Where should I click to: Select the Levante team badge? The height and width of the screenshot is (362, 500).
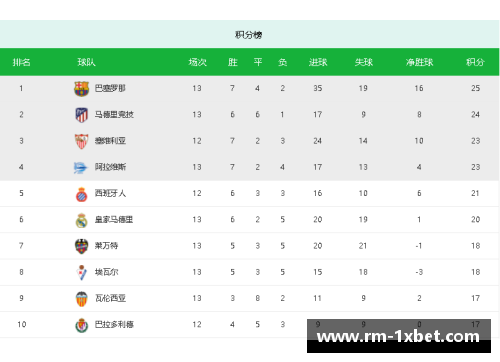click(x=81, y=246)
